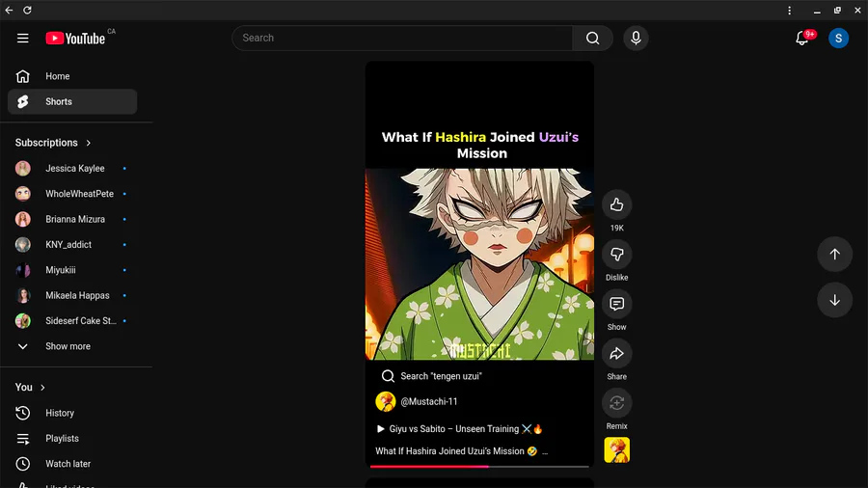Screen dimensions: 868x488
Task: Open the sound thumbnail below Remix
Action: tap(616, 449)
